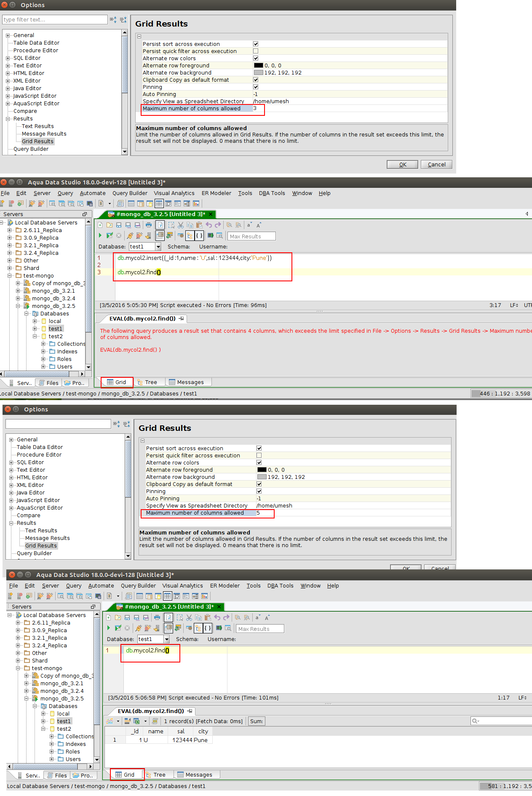The image size is (532, 796).
Task: Select Grid tab in lower results pane
Action: point(125,775)
